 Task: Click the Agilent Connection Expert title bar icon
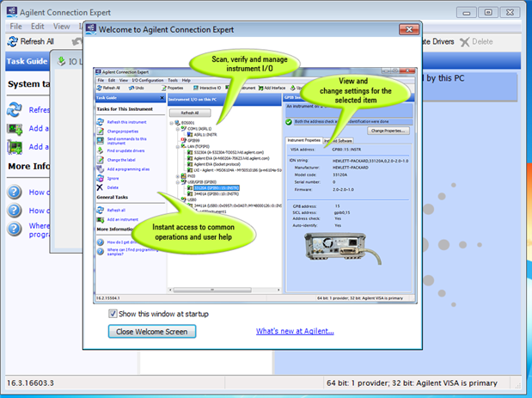pos(12,12)
